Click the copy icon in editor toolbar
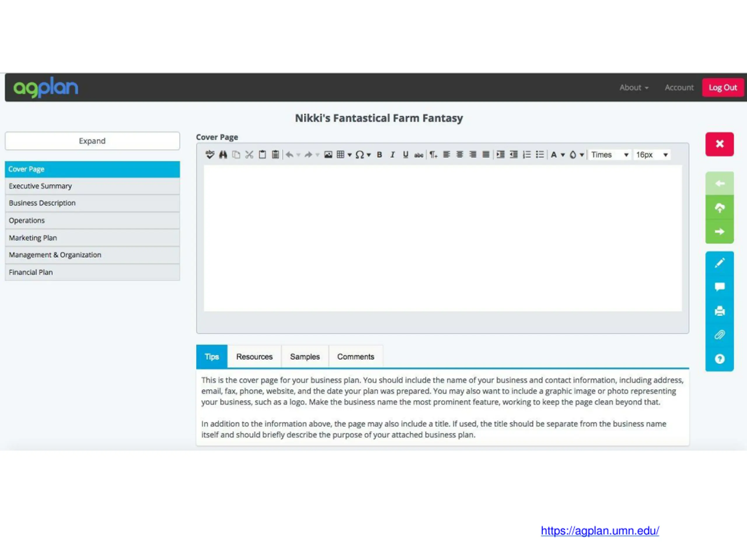This screenshot has width=747, height=560. pos(236,155)
